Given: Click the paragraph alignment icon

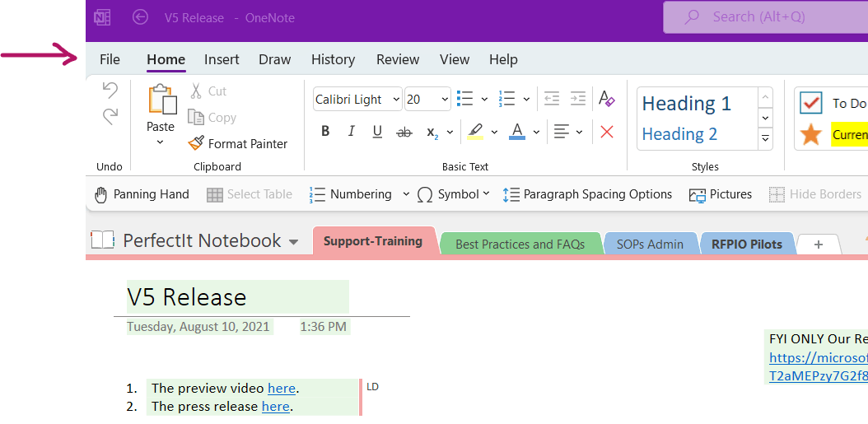Looking at the screenshot, I should coord(562,132).
